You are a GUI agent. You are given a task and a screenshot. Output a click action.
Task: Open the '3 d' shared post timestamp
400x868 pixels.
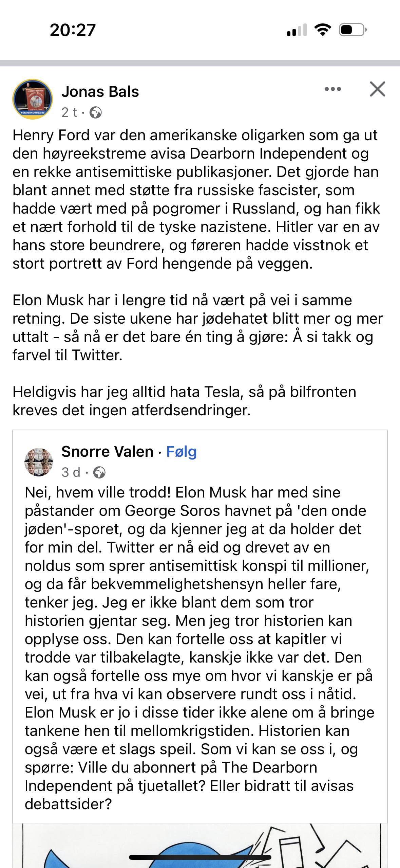(71, 472)
